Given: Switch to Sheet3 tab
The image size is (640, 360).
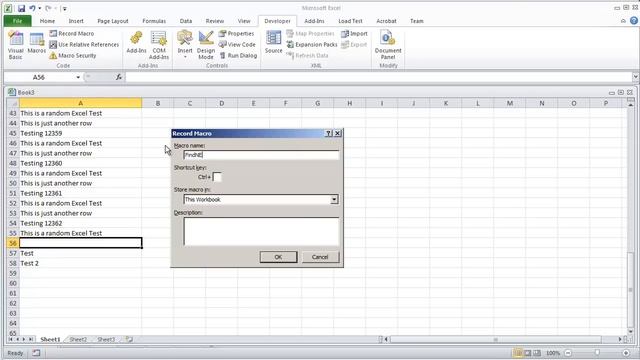Looking at the screenshot, I should (x=106, y=339).
